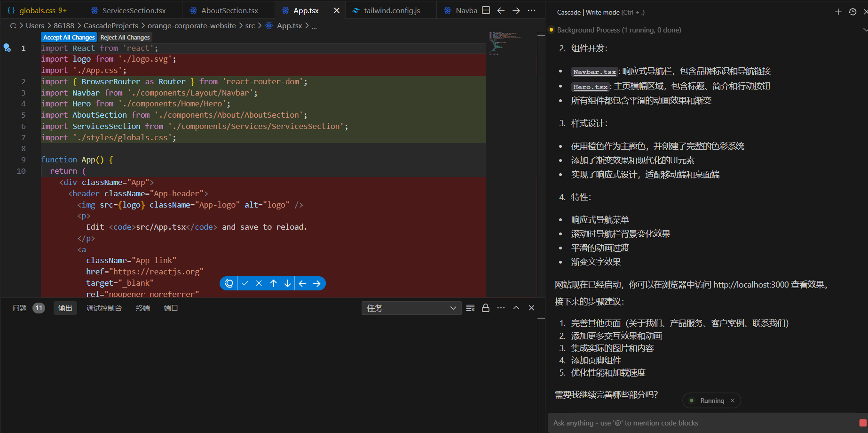The image size is (868, 433).
Task: Click the 需要我继续完善哪些部分吗 chat text
Action: pos(607,394)
